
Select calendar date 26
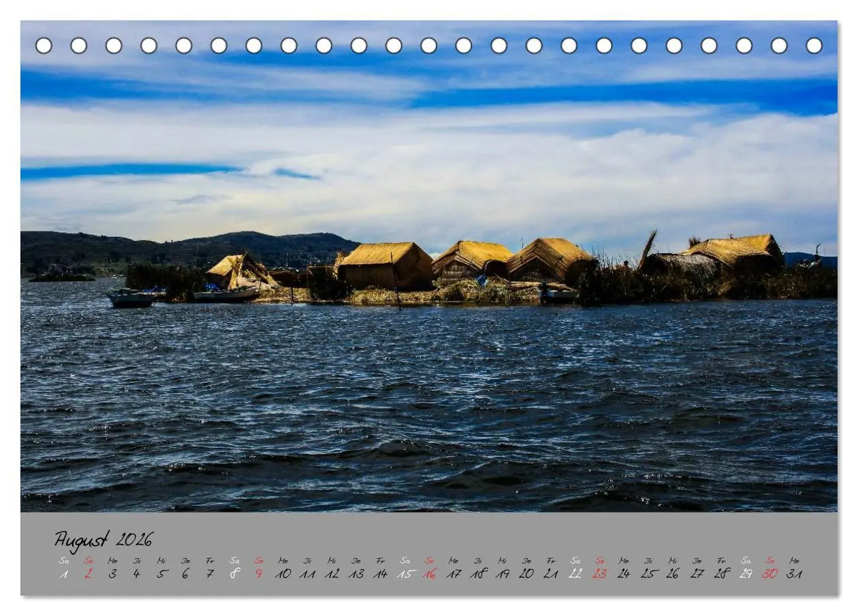[672, 574]
